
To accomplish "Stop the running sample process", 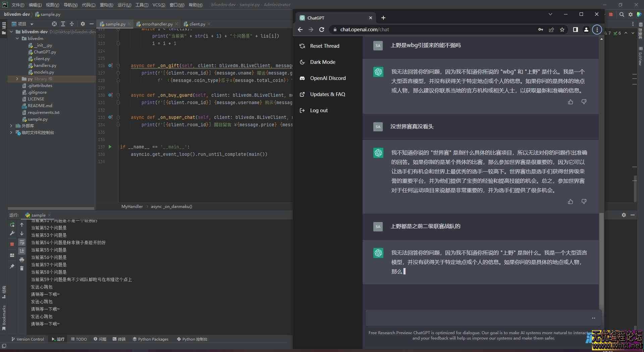I will tap(12, 244).
